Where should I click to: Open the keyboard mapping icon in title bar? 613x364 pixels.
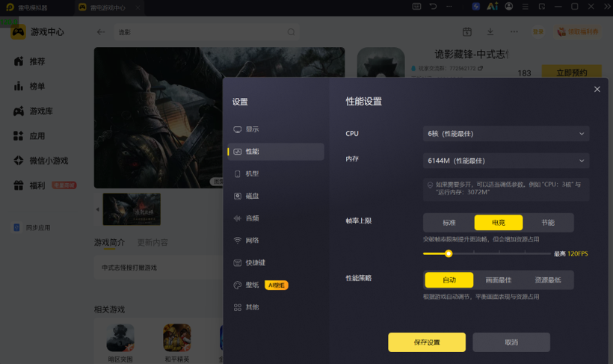tap(416, 6)
